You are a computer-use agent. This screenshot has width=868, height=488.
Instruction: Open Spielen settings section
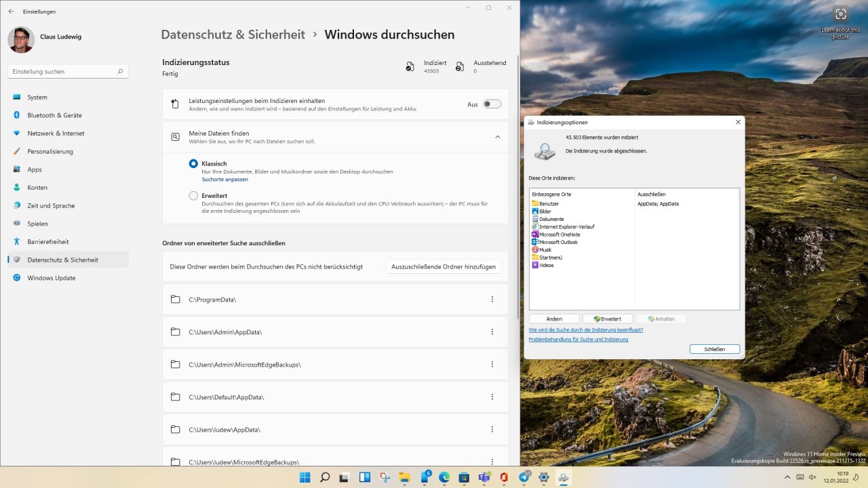[68, 224]
